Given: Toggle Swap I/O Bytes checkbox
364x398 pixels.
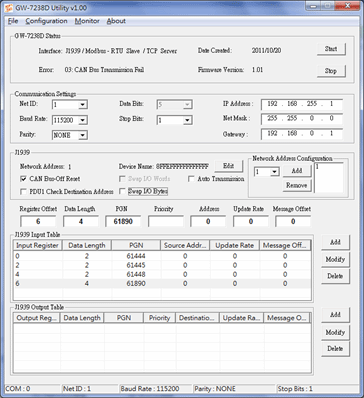Looking at the screenshot, I should pyautogui.click(x=122, y=191).
